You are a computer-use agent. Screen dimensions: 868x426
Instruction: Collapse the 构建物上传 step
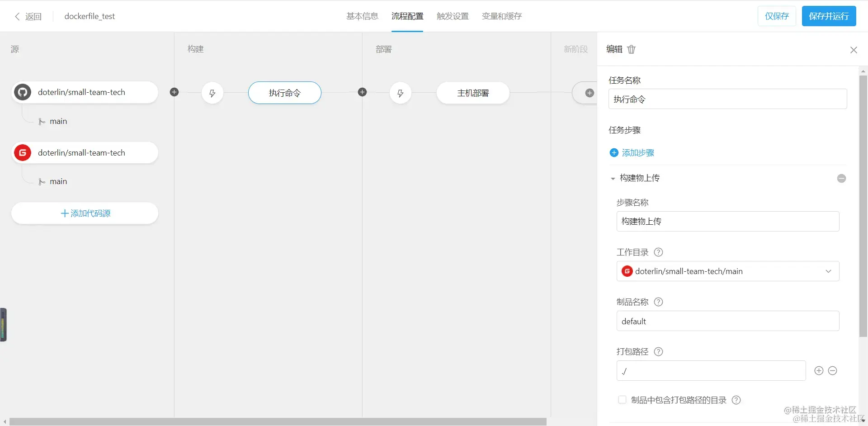pos(613,179)
